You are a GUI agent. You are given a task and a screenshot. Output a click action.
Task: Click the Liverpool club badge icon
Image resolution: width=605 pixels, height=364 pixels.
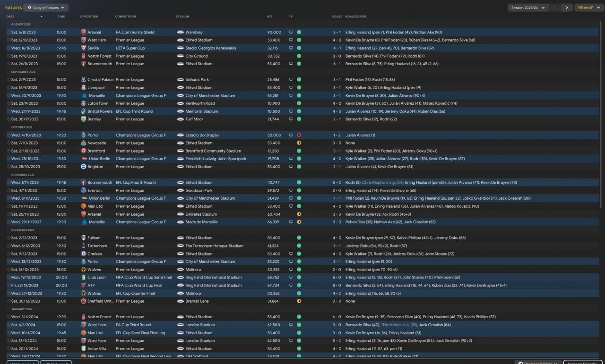tap(83, 88)
